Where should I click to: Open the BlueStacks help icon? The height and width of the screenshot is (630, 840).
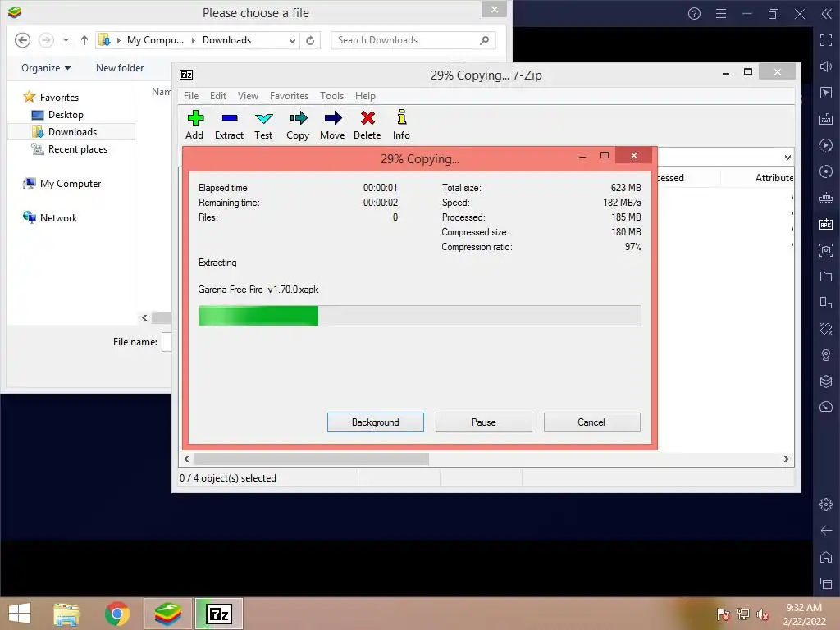(x=694, y=14)
